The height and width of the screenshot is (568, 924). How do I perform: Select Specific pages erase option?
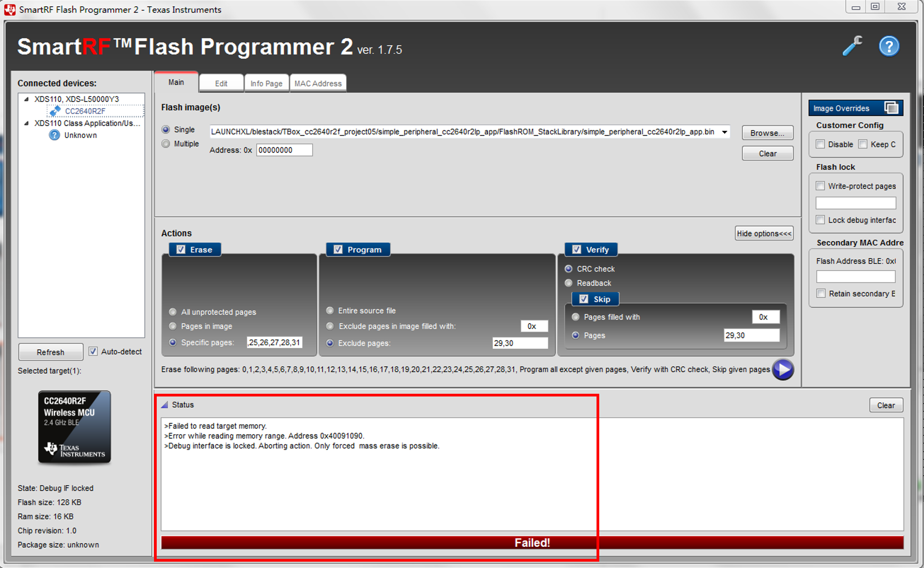pos(173,342)
